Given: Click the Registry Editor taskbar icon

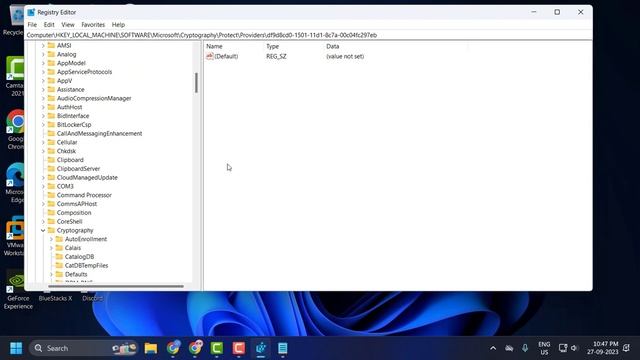Looking at the screenshot, I should coord(261,348).
